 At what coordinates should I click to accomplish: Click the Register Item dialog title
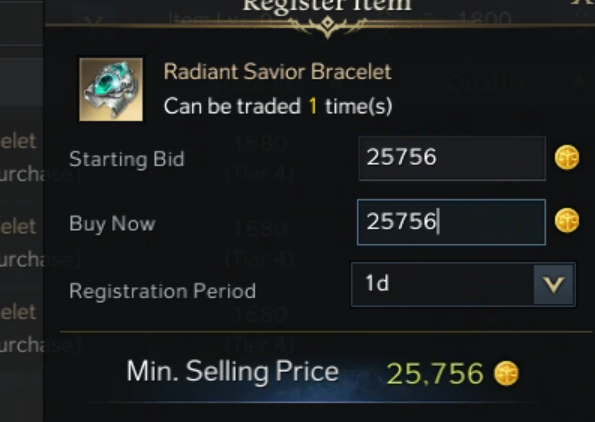(x=327, y=5)
